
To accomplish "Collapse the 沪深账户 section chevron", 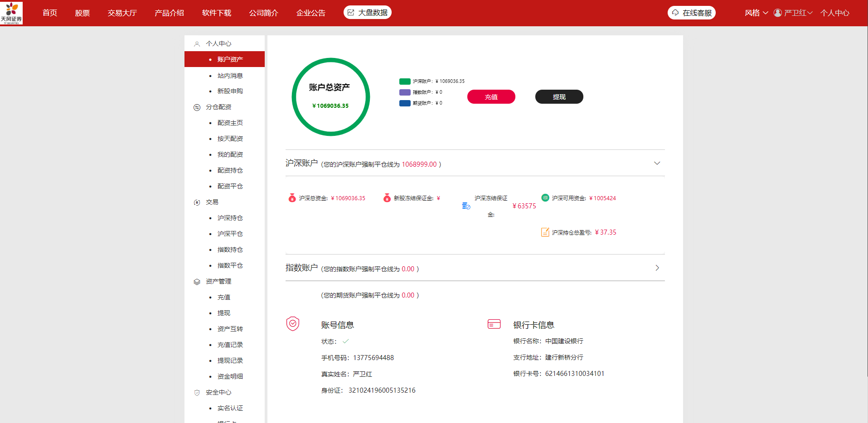I will [657, 163].
